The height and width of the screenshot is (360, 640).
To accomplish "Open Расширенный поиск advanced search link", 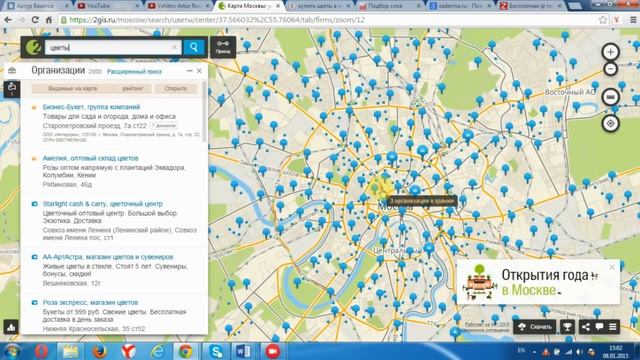I will coord(134,71).
